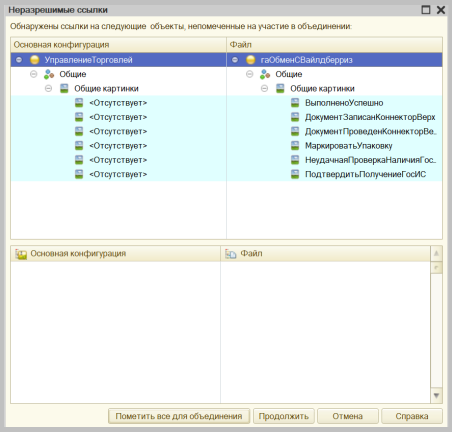The height and width of the screenshot is (432, 452).
Task: Click the Файл icon in lower panel header
Action: 231,254
